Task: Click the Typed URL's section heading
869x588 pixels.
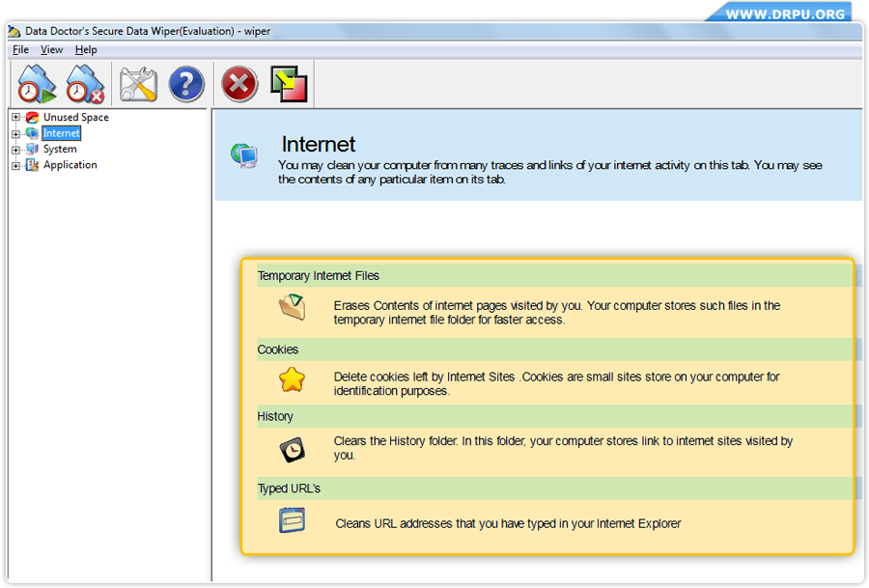Action: (x=289, y=489)
